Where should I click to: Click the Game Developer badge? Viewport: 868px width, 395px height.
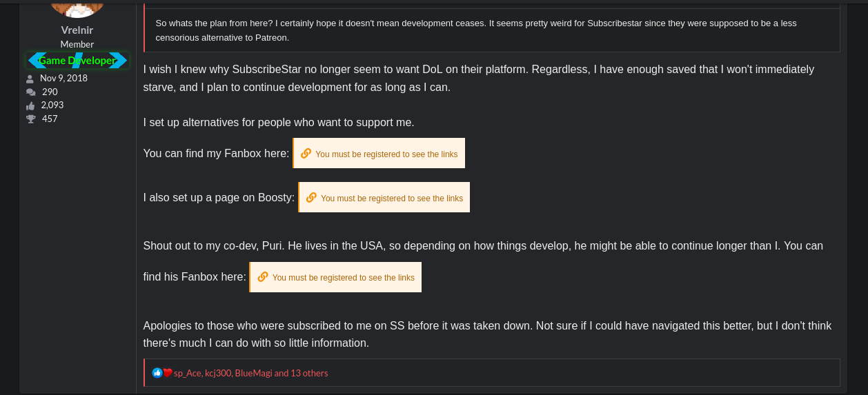point(77,61)
